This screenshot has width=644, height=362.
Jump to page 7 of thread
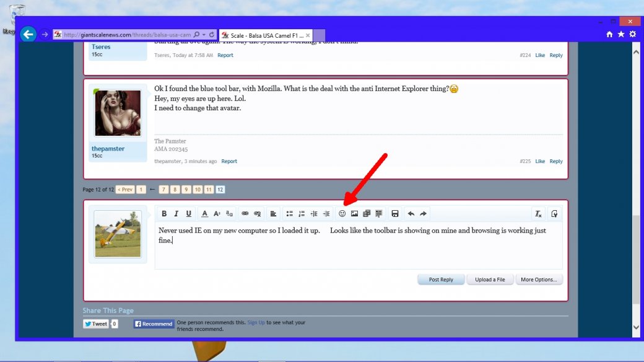[163, 190]
